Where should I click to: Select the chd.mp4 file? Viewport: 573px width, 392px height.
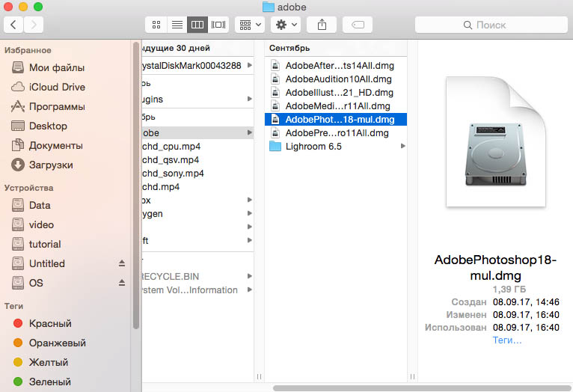[x=197, y=187]
